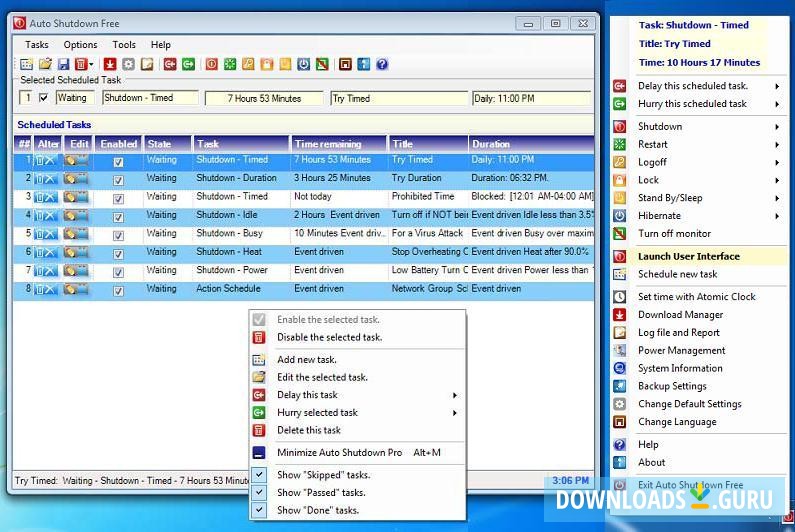The width and height of the screenshot is (795, 532).
Task: Expand Delay this task submenu in context menu
Action: (455, 395)
